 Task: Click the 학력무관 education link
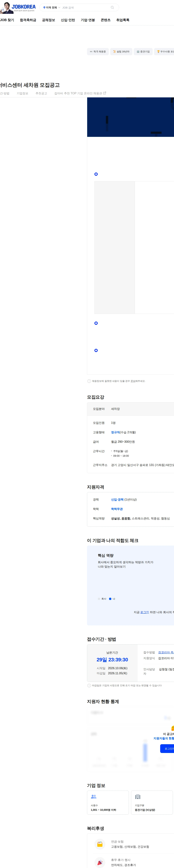[x=117, y=509]
